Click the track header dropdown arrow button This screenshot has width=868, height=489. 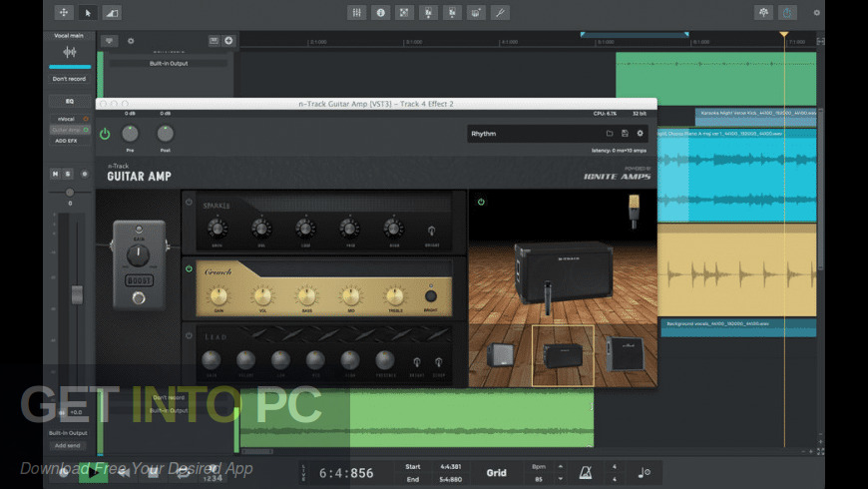[109, 41]
